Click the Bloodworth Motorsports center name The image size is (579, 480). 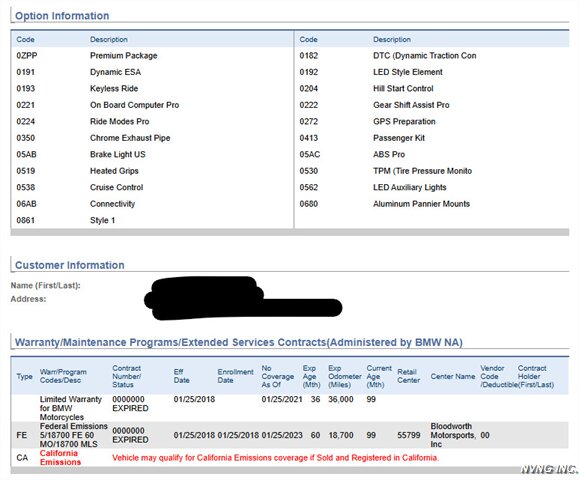tap(453, 435)
